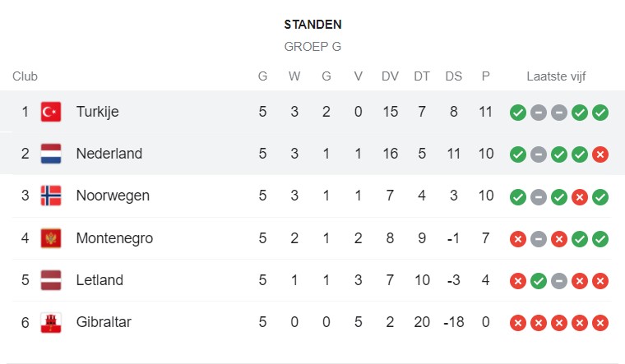Click Letland's grey draw icon in last five
The height and width of the screenshot is (364, 625).
[x=559, y=281]
